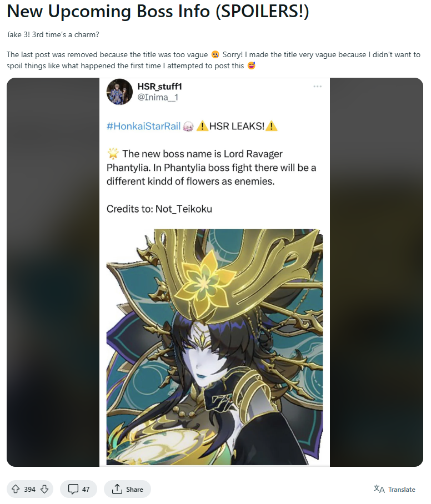Click the HSR_stuff1 display name
Screen dimensions: 431x504
click(159, 87)
